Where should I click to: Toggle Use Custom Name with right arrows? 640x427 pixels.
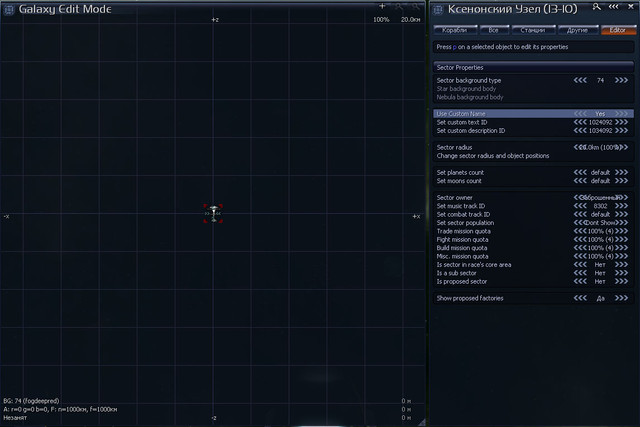pyautogui.click(x=621, y=114)
